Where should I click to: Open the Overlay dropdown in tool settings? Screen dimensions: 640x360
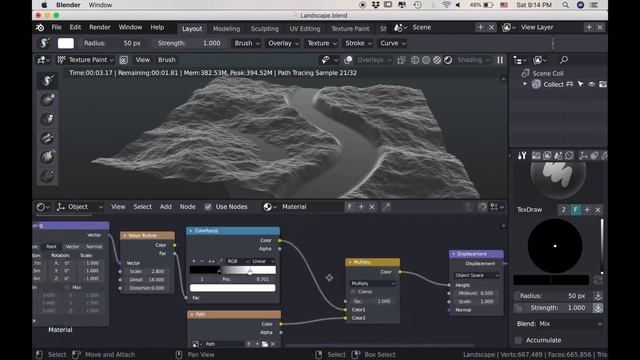[x=284, y=43]
